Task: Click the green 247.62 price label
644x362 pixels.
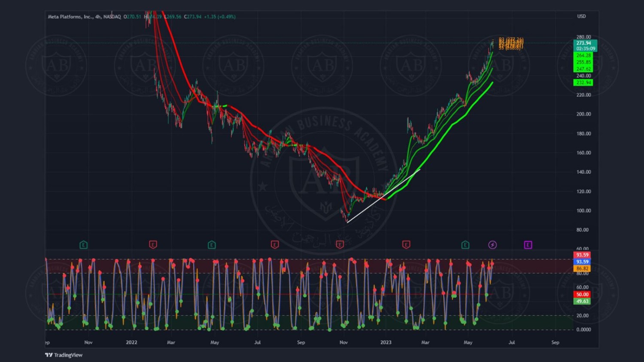Action: 583,69
